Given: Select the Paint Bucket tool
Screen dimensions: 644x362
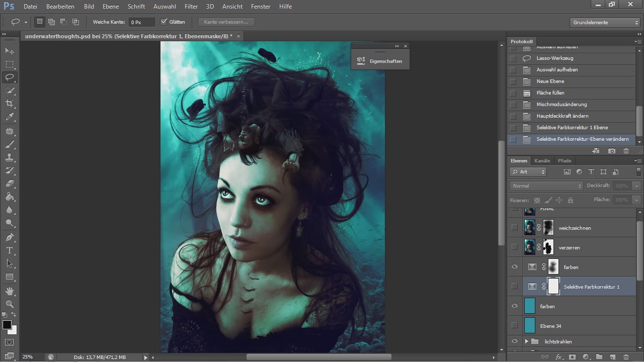Looking at the screenshot, I should click(x=10, y=197).
